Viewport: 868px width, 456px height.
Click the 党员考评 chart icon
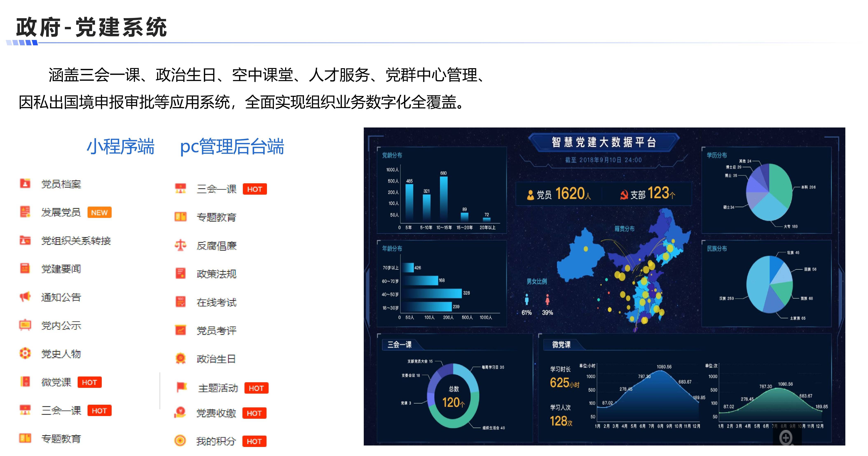click(x=181, y=330)
